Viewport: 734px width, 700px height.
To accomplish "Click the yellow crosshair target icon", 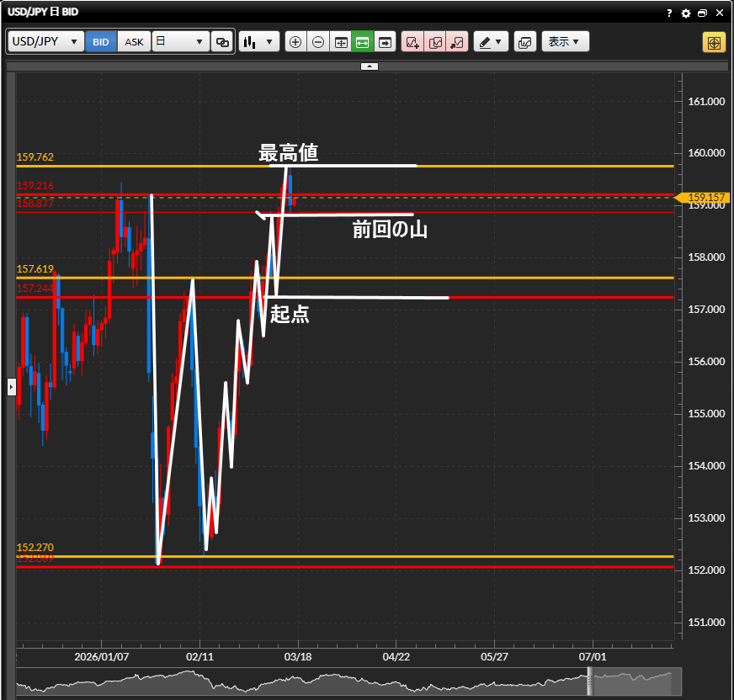I will [x=714, y=42].
